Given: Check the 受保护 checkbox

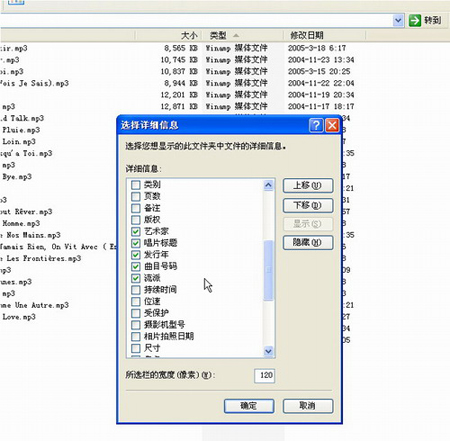Looking at the screenshot, I should pos(136,313).
